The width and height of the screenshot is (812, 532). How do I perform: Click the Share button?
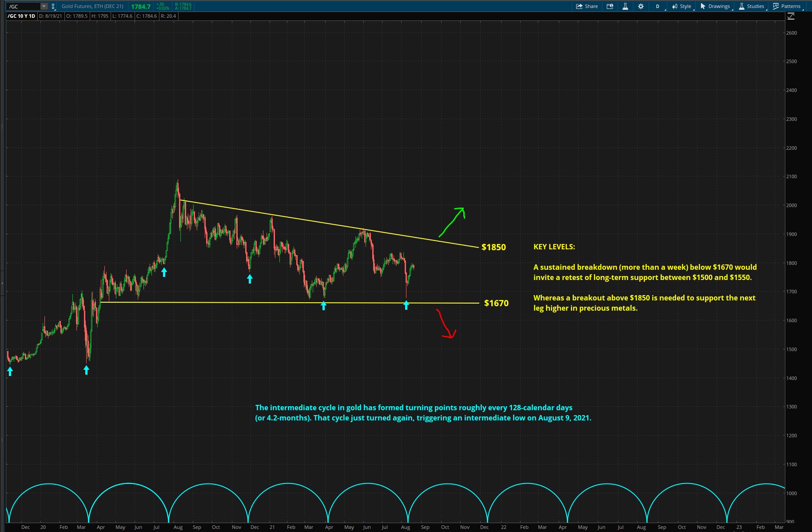tap(587, 6)
